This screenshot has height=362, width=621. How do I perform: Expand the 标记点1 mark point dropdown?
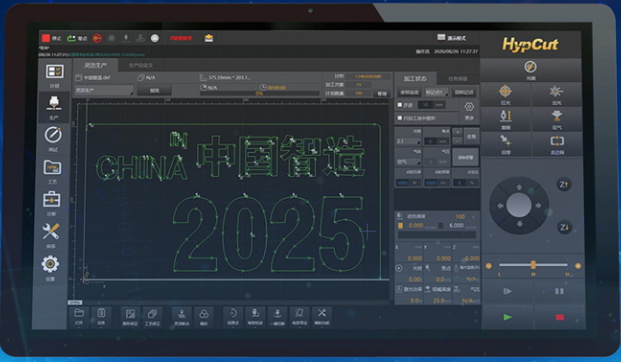436,92
